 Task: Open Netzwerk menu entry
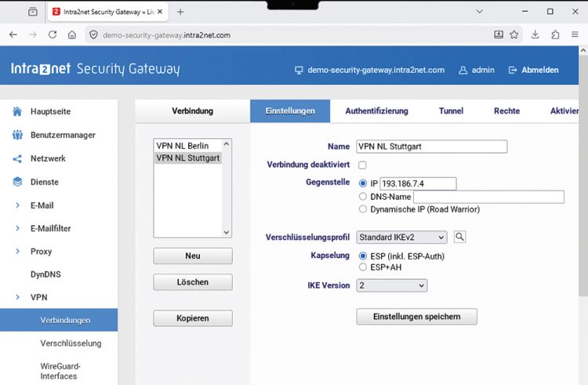[48, 158]
